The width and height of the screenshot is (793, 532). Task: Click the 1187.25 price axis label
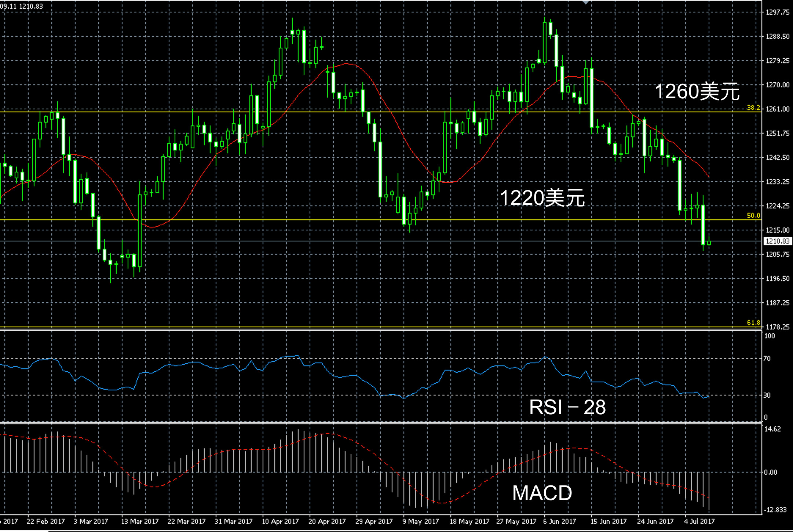(778, 303)
